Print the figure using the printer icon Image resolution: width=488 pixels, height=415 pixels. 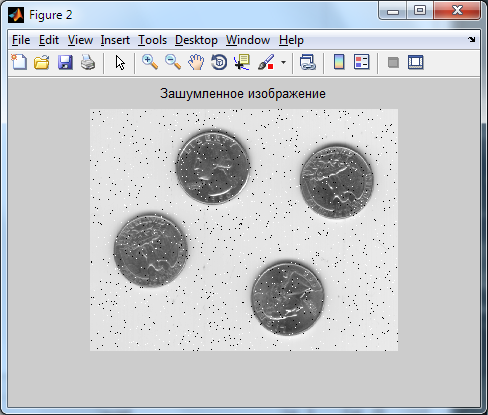pyautogui.click(x=88, y=62)
